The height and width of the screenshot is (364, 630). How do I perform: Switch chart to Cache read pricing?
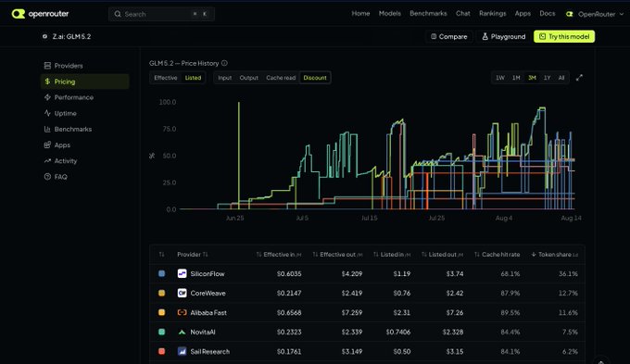(x=281, y=78)
